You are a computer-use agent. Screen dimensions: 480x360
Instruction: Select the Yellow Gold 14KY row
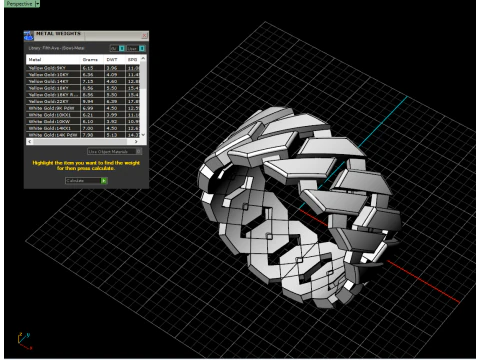(83, 81)
